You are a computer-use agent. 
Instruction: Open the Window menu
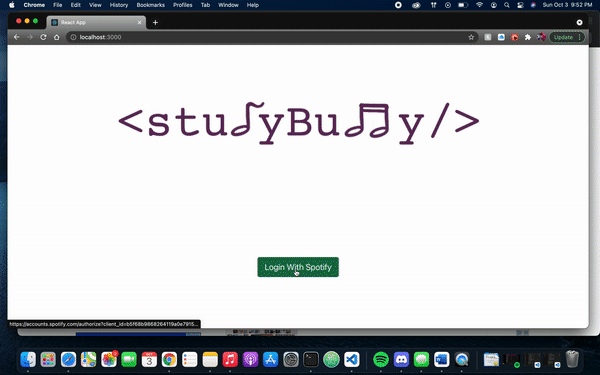coord(228,5)
